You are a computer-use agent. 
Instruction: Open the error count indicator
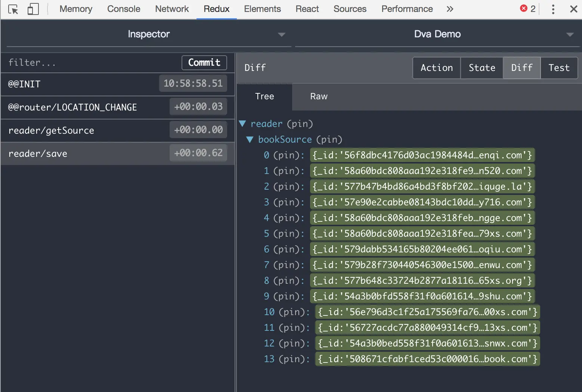coord(528,9)
